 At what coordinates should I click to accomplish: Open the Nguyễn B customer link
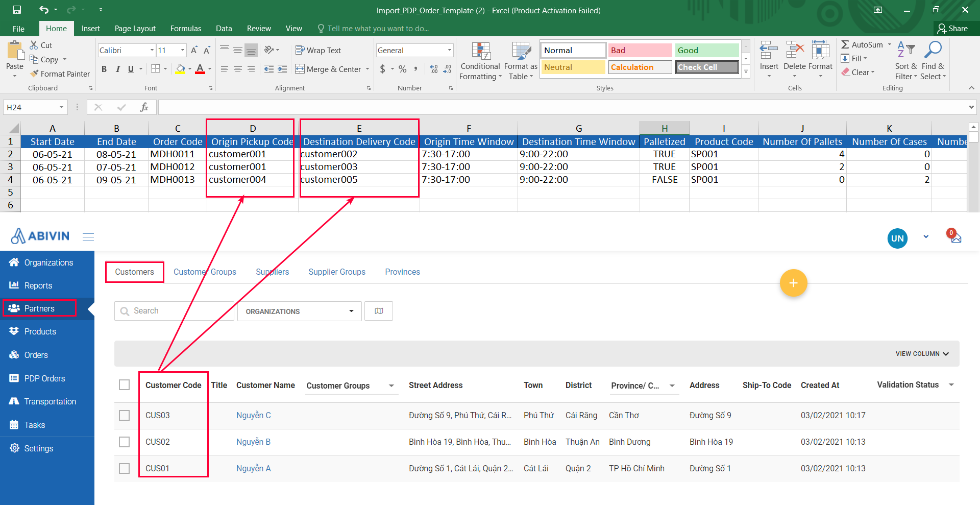[253, 442]
